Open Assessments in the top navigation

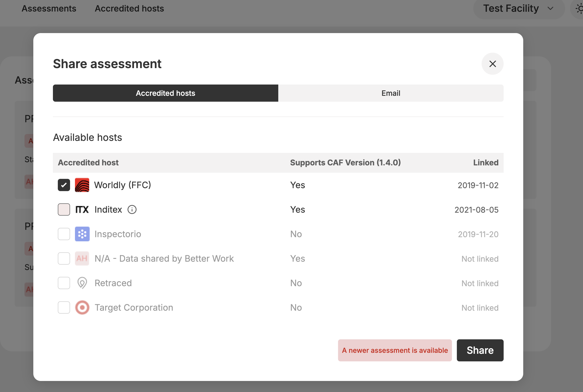pyautogui.click(x=49, y=9)
